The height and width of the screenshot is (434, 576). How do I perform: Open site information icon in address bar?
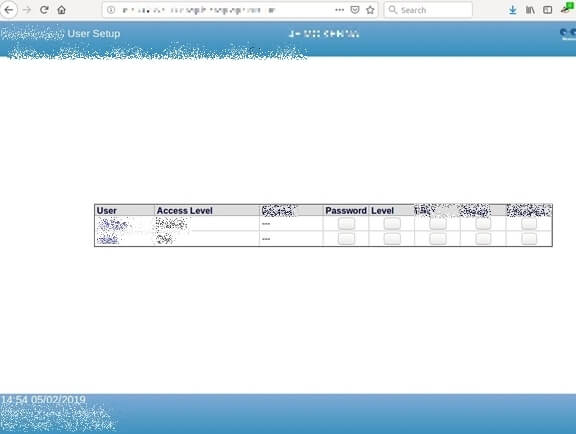click(111, 10)
